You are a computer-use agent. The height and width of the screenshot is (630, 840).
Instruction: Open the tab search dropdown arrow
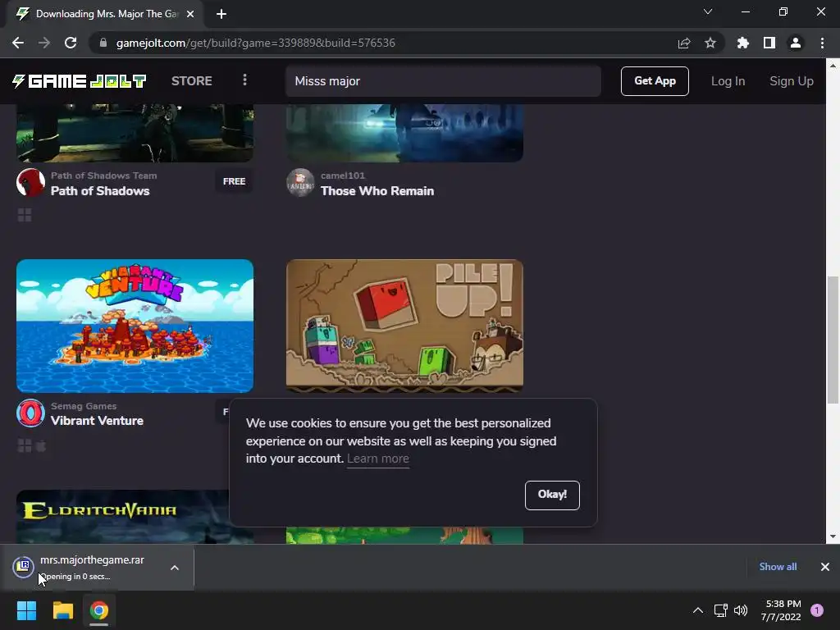[x=708, y=11]
